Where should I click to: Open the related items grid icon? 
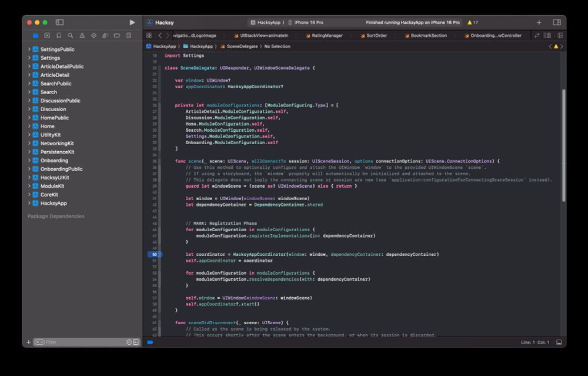pos(149,35)
